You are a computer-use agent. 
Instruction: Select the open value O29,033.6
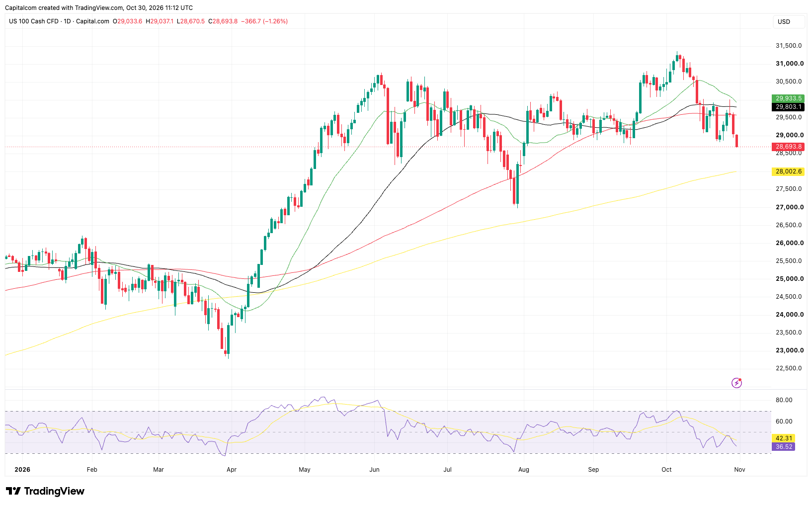click(x=127, y=21)
